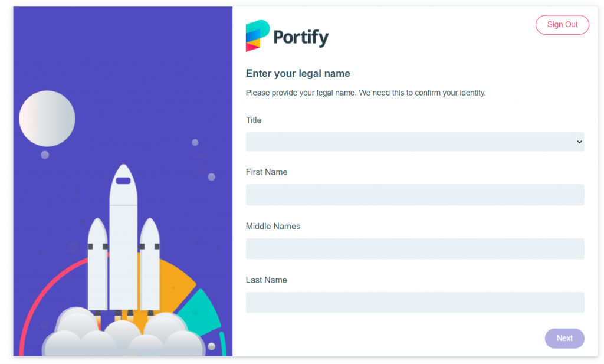Focus the Middle Names input field
This screenshot has height=364, width=604.
(415, 248)
